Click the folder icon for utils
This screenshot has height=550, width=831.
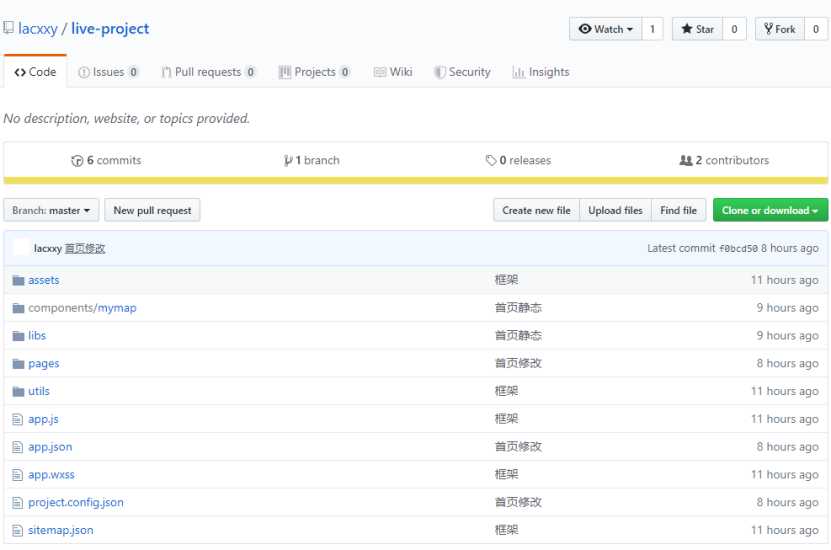click(19, 392)
